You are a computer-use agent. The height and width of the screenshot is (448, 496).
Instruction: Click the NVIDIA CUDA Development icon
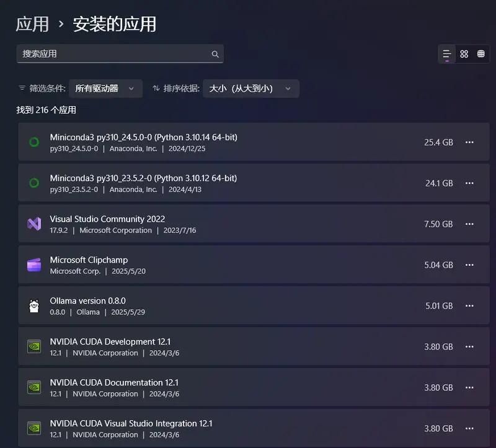pos(34,346)
